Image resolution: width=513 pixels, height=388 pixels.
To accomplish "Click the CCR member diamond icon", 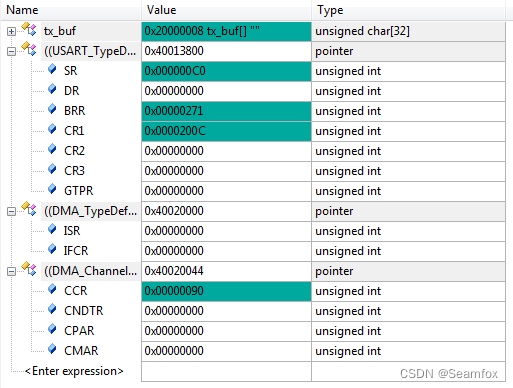I will (52, 289).
